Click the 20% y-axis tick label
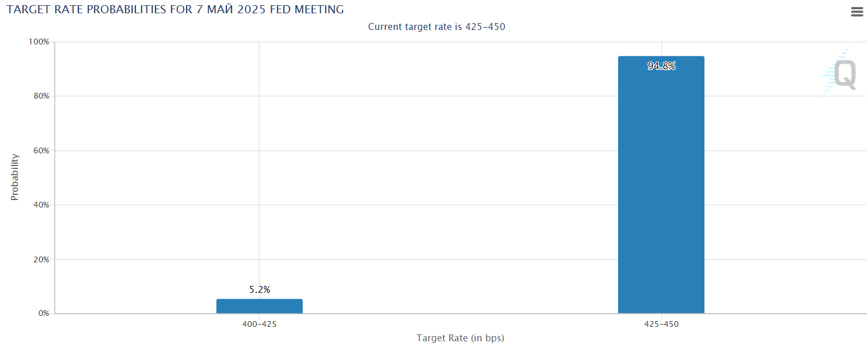This screenshot has height=343, width=868. (x=40, y=259)
